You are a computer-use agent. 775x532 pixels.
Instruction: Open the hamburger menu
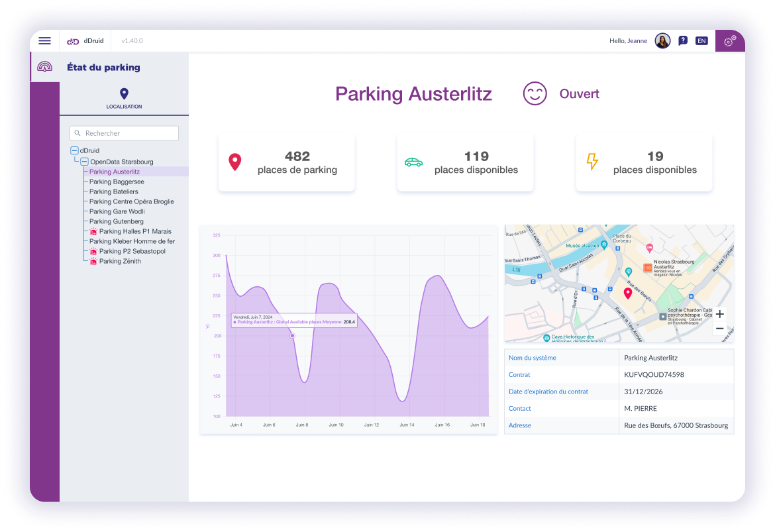click(x=44, y=41)
